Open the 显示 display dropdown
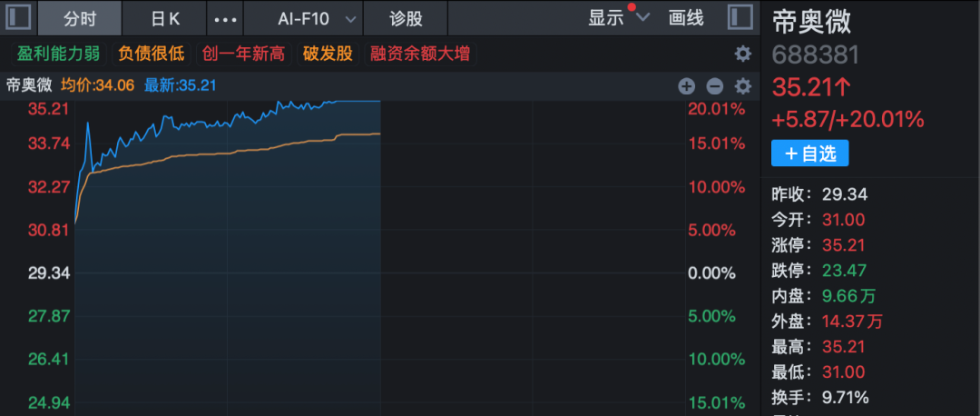The image size is (980, 416). (x=618, y=18)
